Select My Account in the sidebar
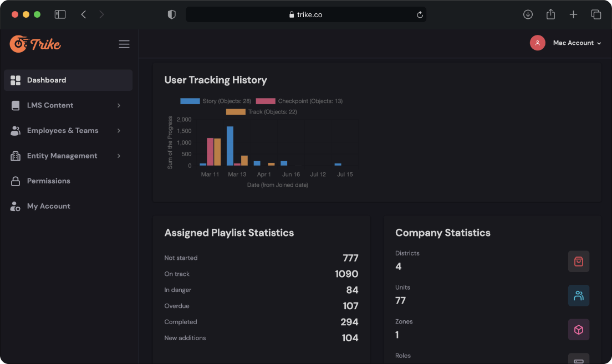 (68, 207)
